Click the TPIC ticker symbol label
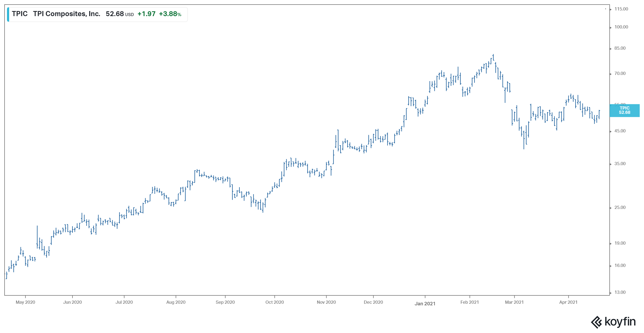 click(20, 14)
